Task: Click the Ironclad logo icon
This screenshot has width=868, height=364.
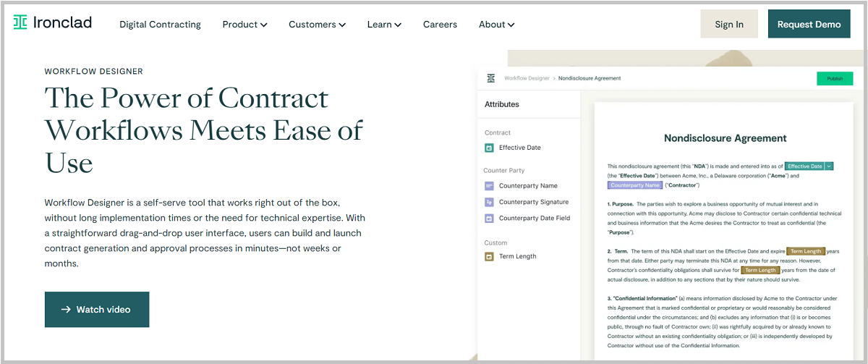Action: (x=20, y=22)
